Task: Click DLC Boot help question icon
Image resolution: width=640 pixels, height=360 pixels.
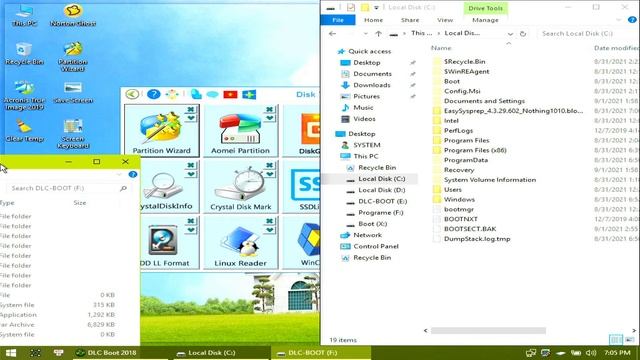Action: click(x=153, y=94)
